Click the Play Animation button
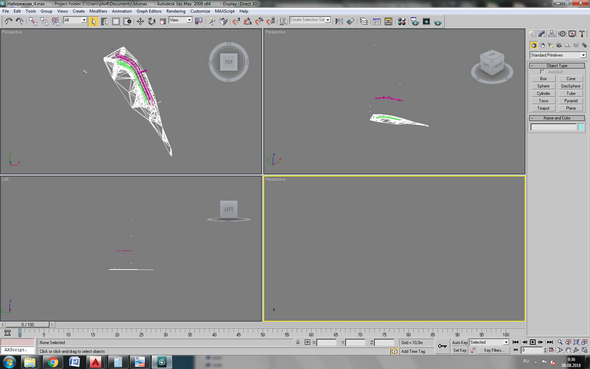Screen dimensions: 590x369 532,342
